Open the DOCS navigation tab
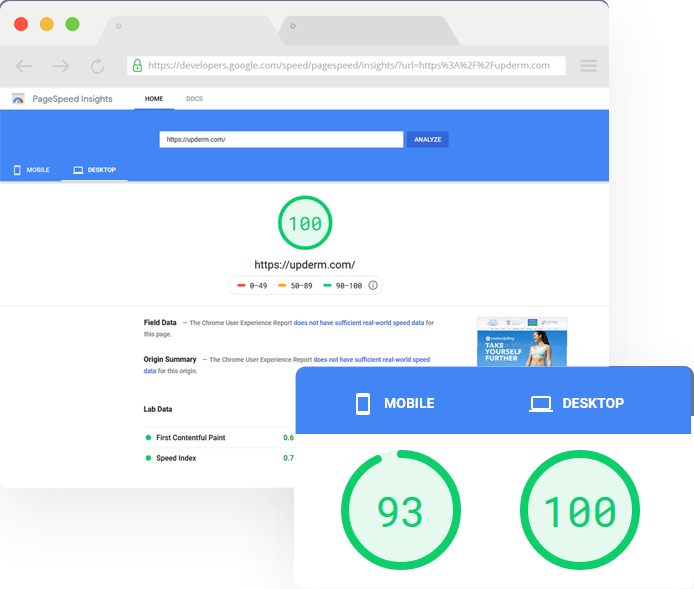Screen dimensions: 694x589 click(194, 99)
